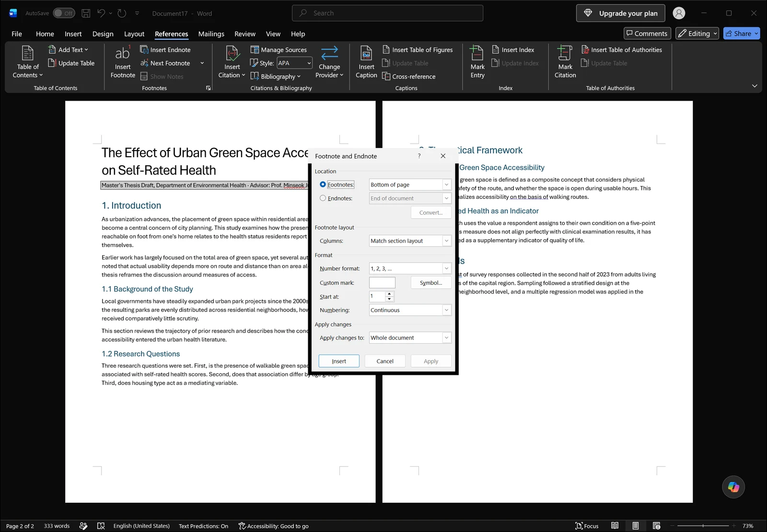
Task: Switch to the Review tab
Action: click(244, 34)
